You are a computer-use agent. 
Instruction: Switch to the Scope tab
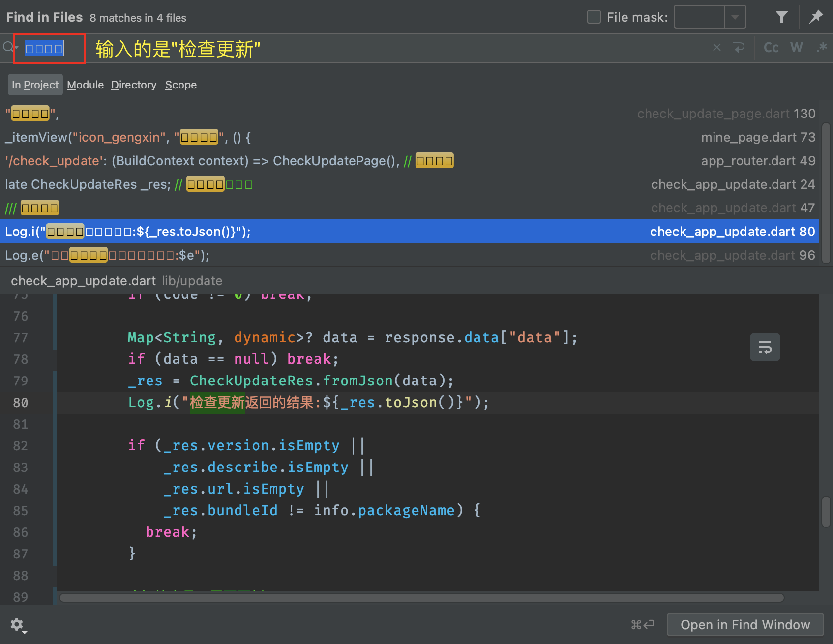pos(181,85)
